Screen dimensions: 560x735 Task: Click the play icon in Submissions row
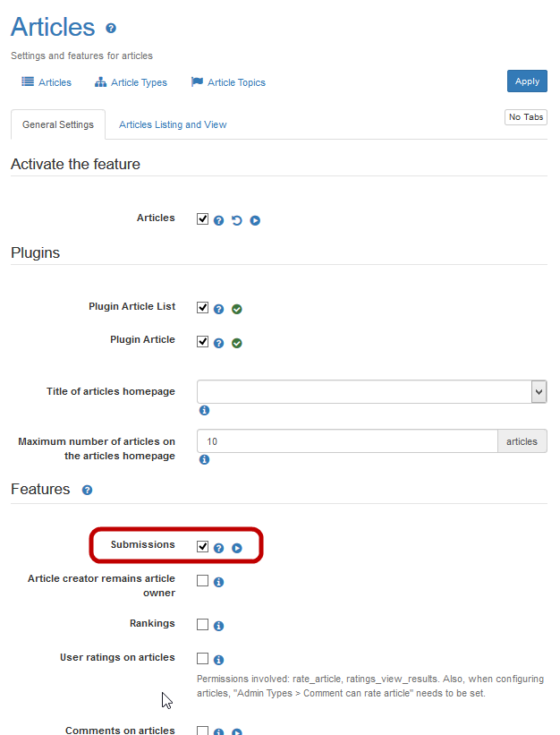point(237,548)
